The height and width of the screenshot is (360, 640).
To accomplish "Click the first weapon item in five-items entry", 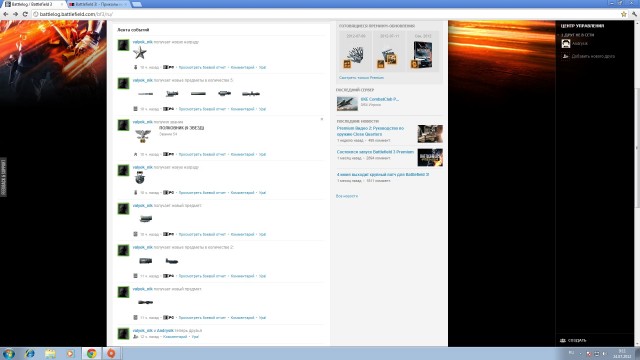I will pos(145,94).
